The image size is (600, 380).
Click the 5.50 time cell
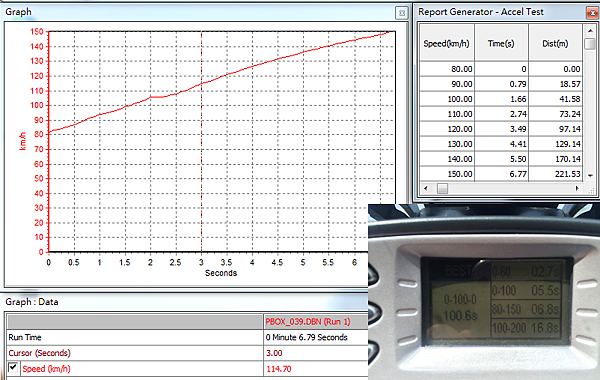tap(501, 159)
